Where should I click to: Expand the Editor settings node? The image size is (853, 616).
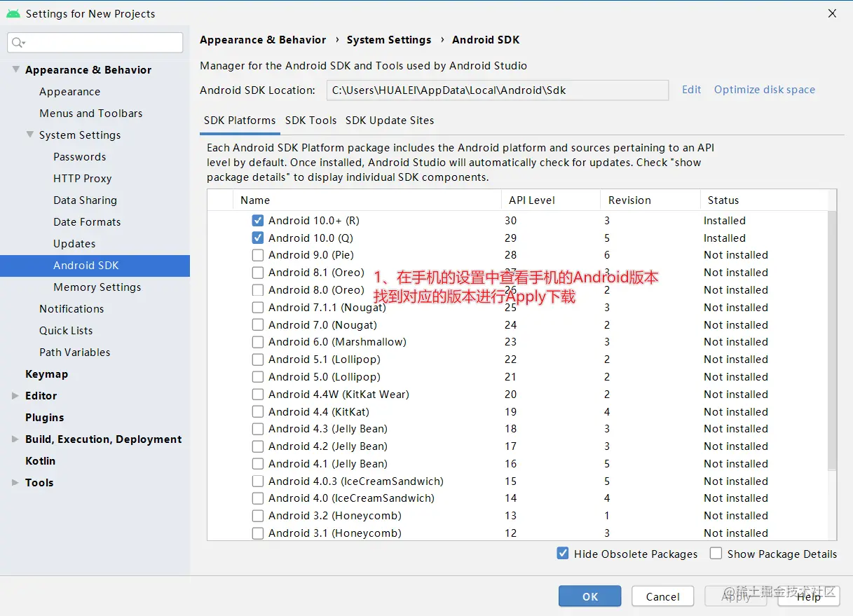(15, 396)
